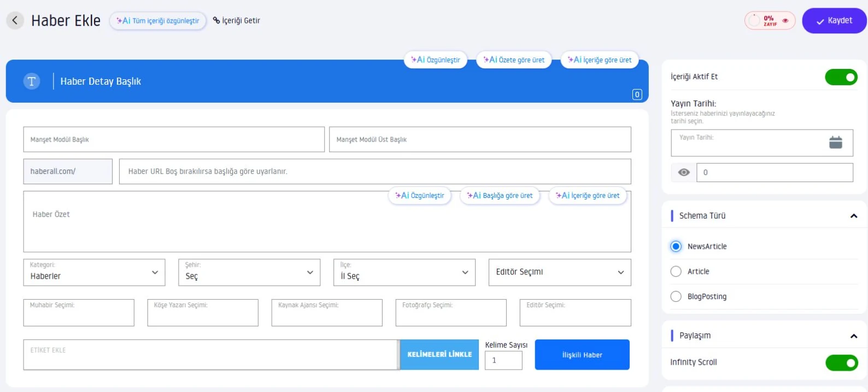
Task: Select the NewsArticle schema option
Action: click(676, 247)
